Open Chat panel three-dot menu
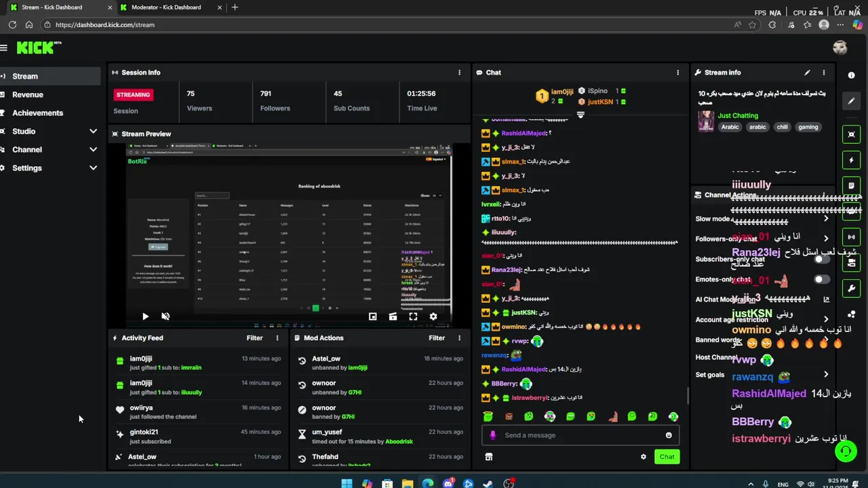 click(677, 73)
